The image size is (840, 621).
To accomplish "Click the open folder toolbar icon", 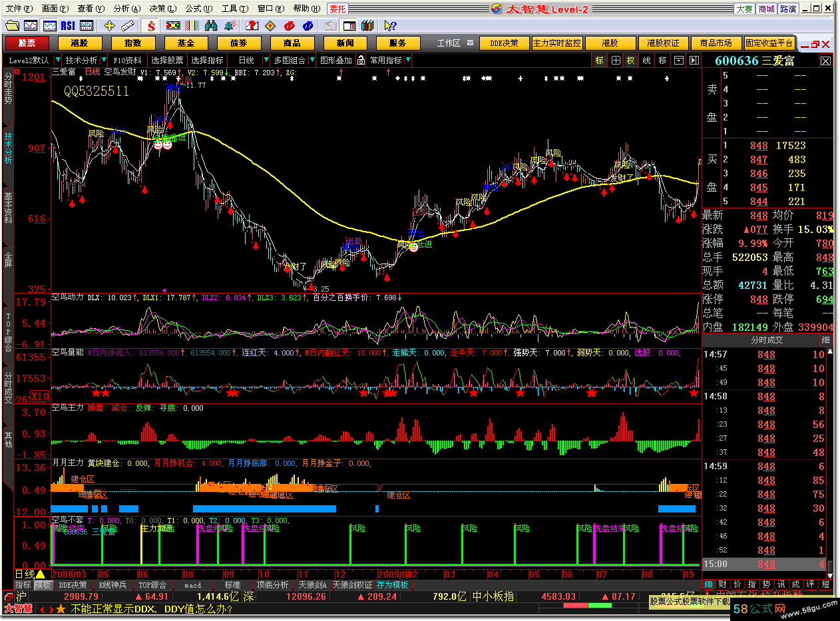I will coord(12,26).
